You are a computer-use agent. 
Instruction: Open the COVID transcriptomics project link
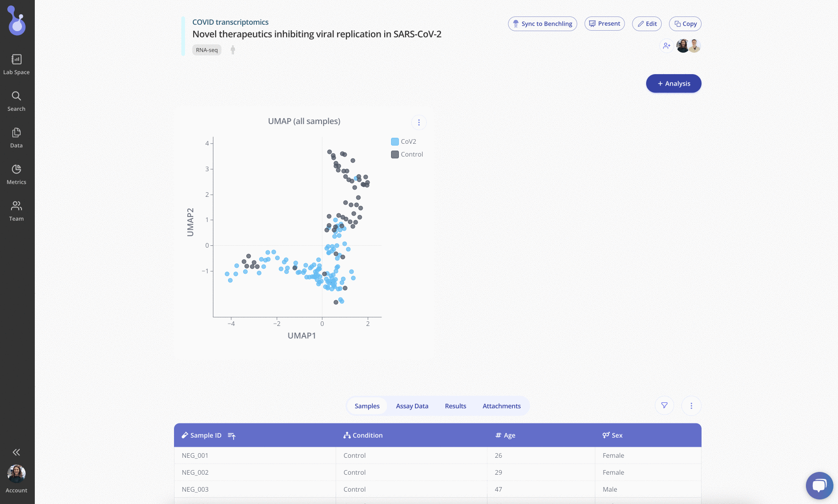point(230,22)
